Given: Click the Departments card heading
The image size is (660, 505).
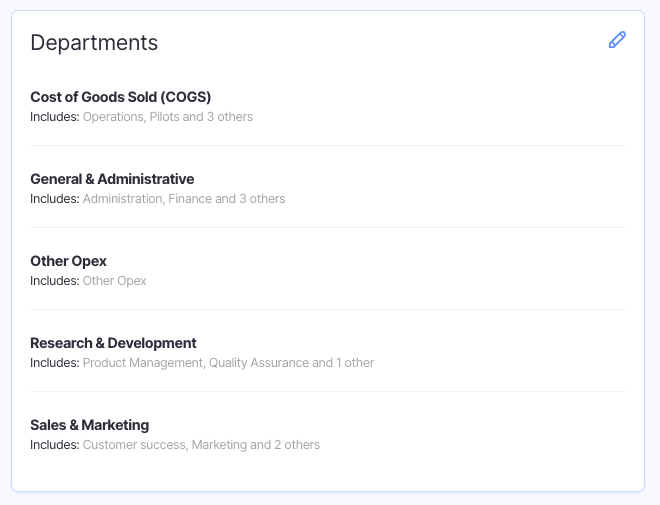Looking at the screenshot, I should pyautogui.click(x=94, y=42).
